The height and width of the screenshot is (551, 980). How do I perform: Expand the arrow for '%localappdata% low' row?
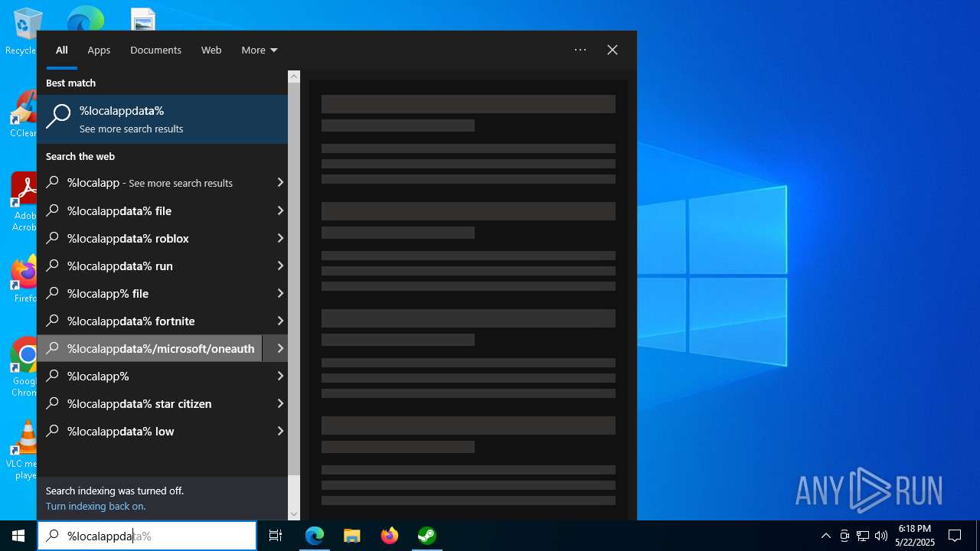pos(279,431)
